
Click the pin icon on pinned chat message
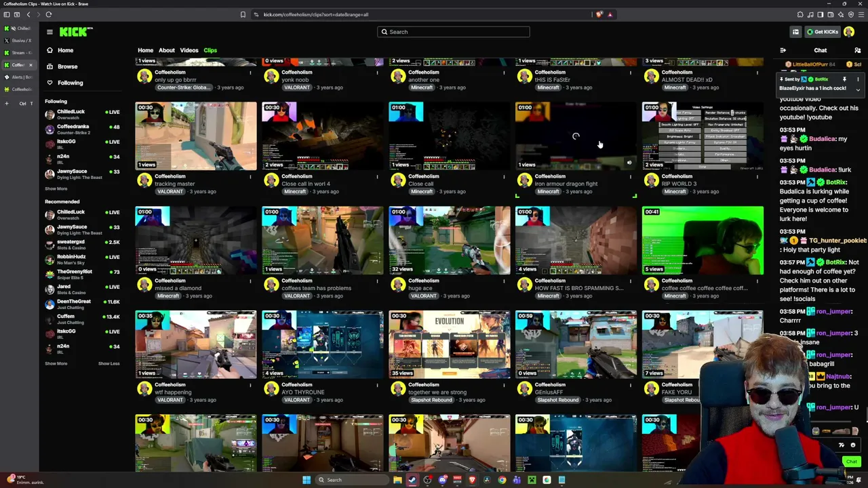tap(844, 79)
